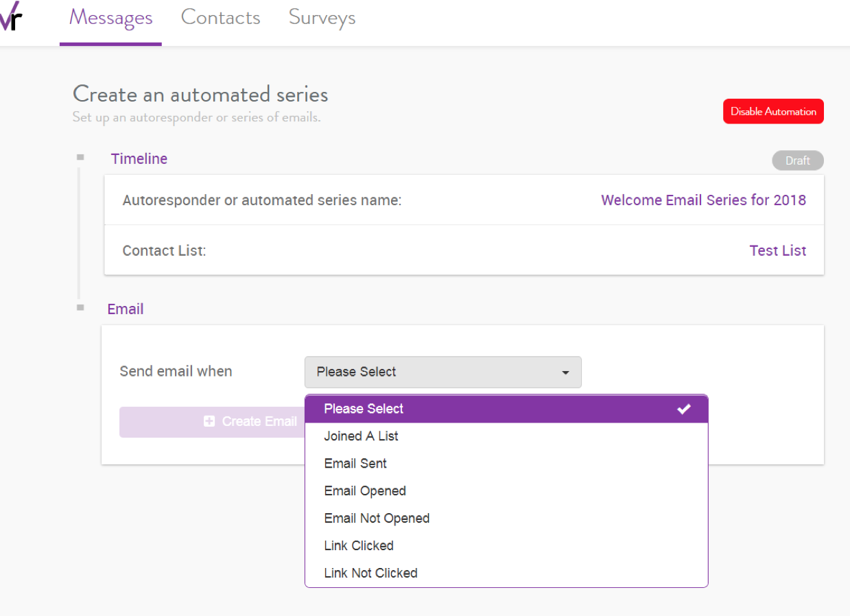Click the plus icon on Create Email button
This screenshot has width=850, height=616.
click(209, 421)
